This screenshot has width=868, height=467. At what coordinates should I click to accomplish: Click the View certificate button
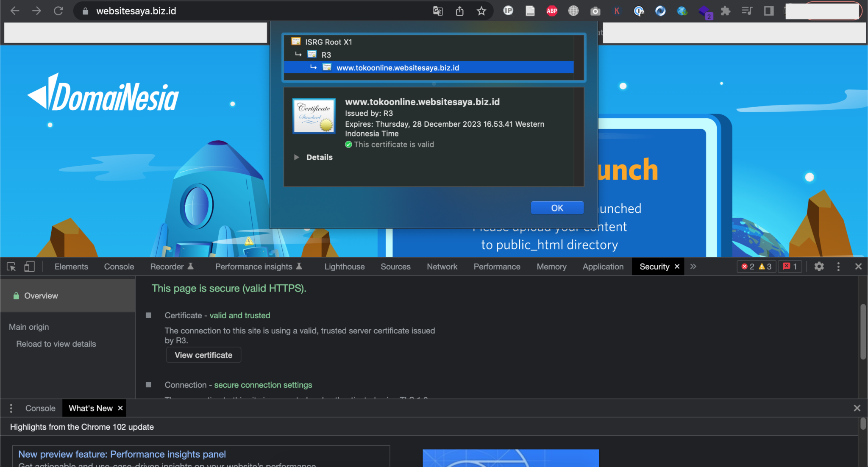203,355
